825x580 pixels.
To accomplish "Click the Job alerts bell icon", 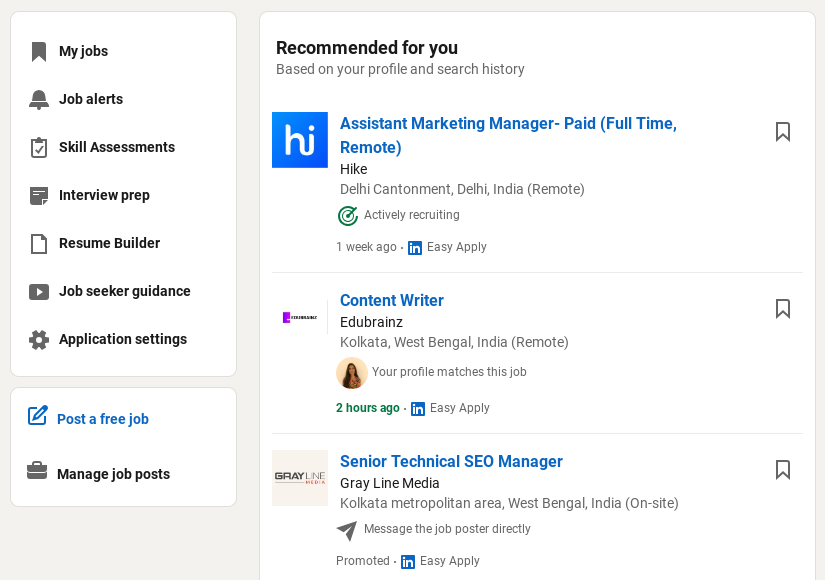I will pos(39,99).
